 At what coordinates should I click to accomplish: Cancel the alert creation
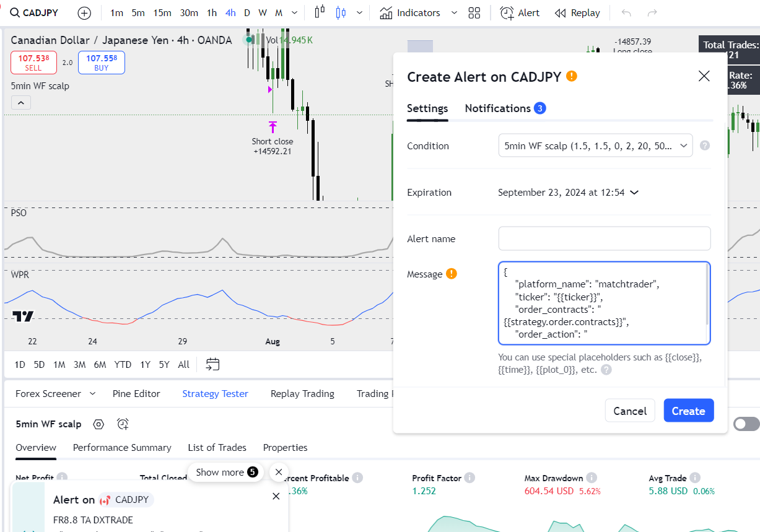click(x=630, y=411)
